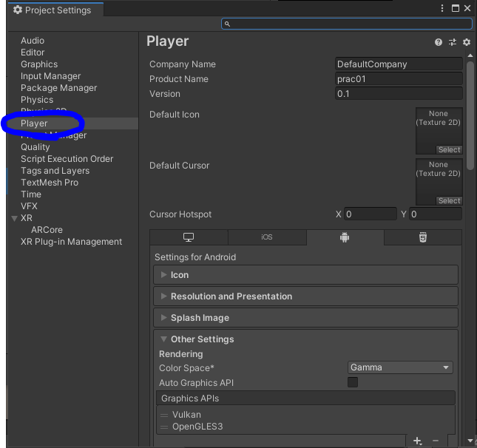
Task: Click the Project Settings gear tab icon
Action: [18, 10]
